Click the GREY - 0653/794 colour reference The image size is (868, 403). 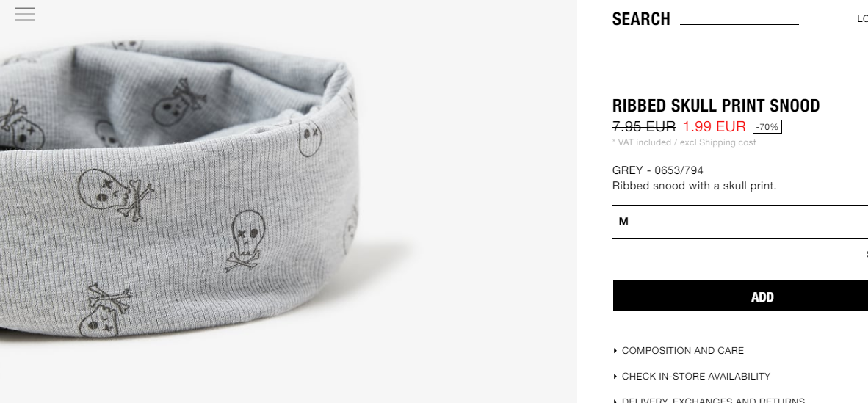click(x=658, y=170)
